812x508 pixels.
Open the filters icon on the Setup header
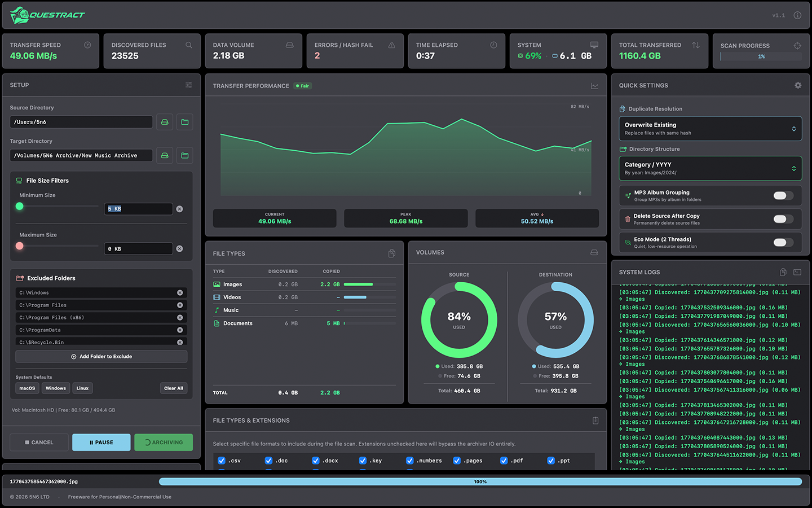click(x=188, y=85)
